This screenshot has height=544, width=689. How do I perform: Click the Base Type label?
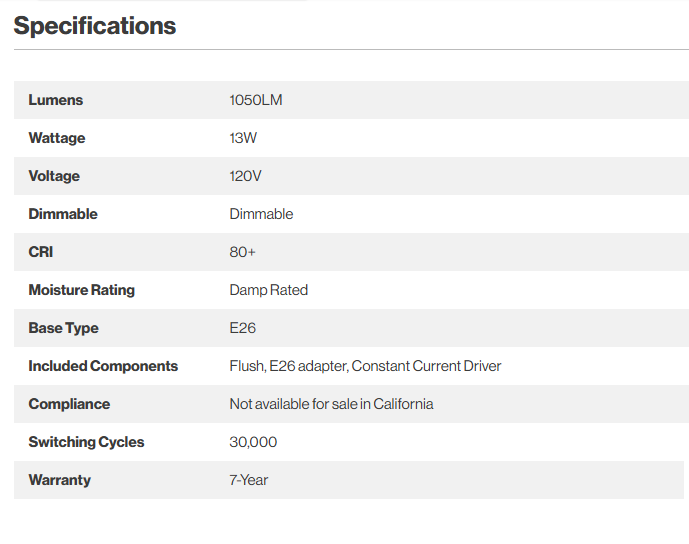[x=63, y=328]
